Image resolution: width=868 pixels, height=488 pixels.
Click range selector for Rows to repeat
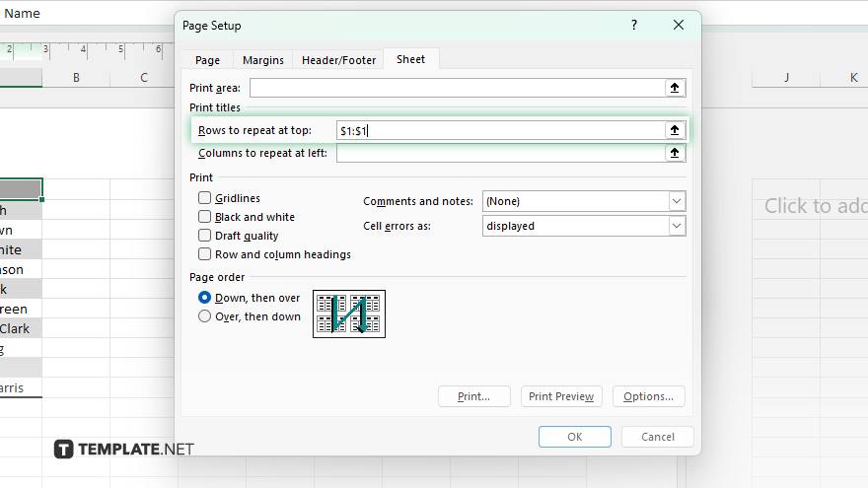[675, 130]
